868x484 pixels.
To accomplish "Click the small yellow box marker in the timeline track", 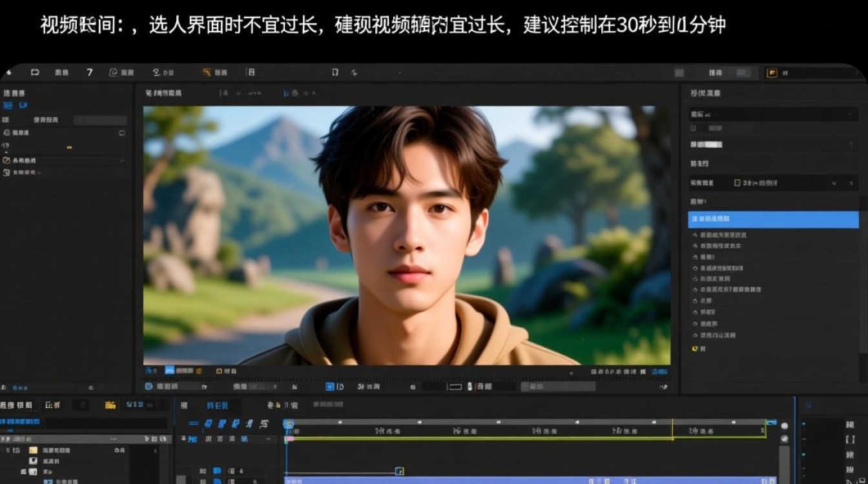I will pyautogui.click(x=399, y=471).
